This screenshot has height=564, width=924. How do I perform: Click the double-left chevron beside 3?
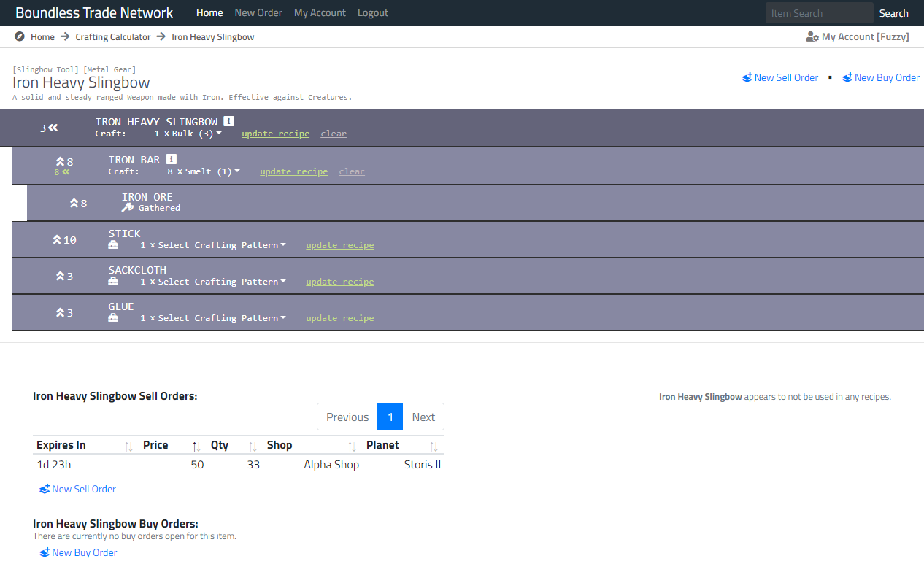[x=53, y=128]
